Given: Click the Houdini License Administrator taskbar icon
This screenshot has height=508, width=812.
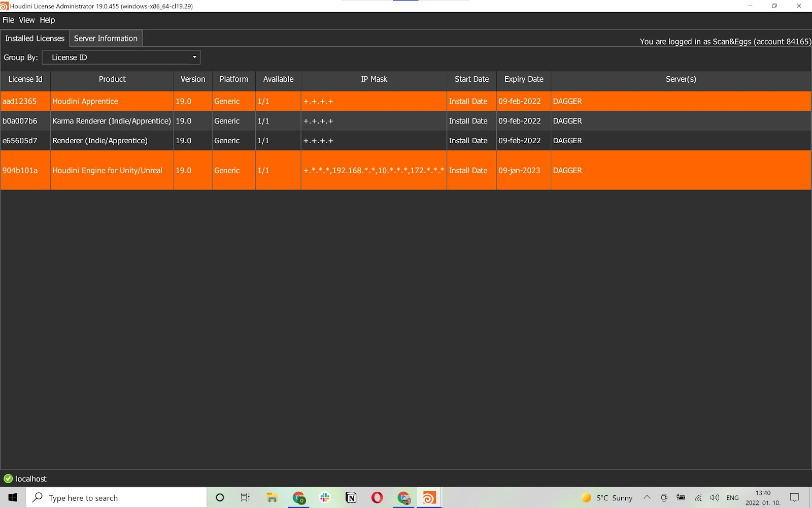Looking at the screenshot, I should (429, 498).
